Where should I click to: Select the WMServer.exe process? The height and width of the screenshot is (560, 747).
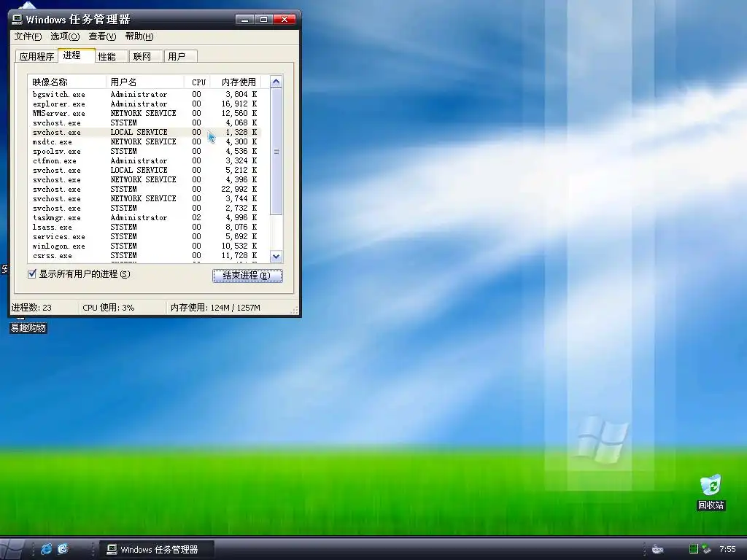coord(145,113)
